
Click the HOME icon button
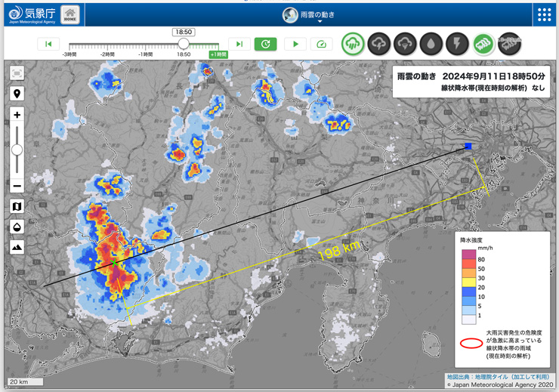[69, 14]
